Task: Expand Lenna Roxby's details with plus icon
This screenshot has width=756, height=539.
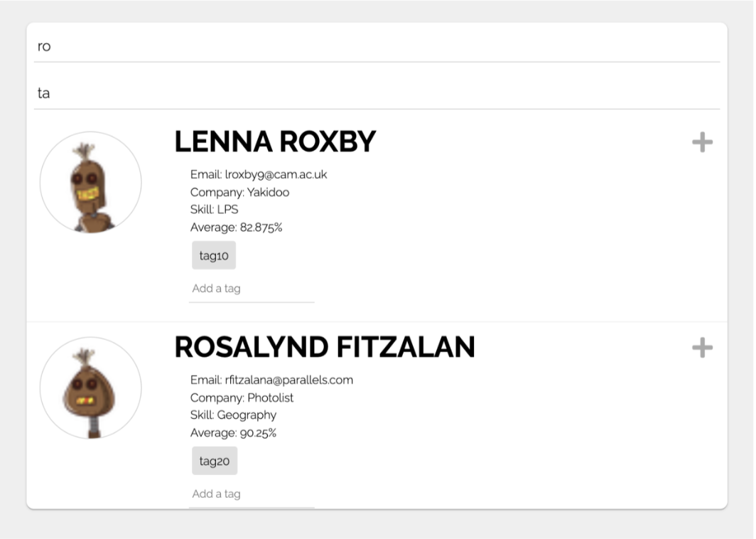Action: (x=702, y=142)
